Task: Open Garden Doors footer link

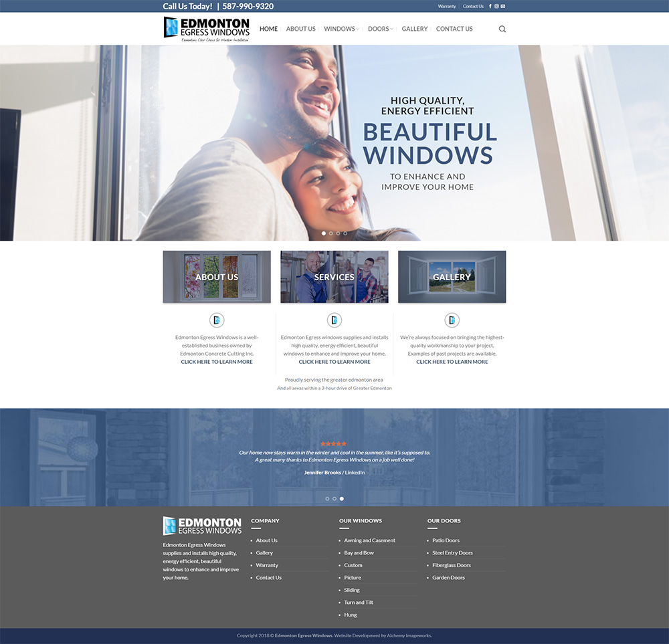Action: pyautogui.click(x=448, y=578)
